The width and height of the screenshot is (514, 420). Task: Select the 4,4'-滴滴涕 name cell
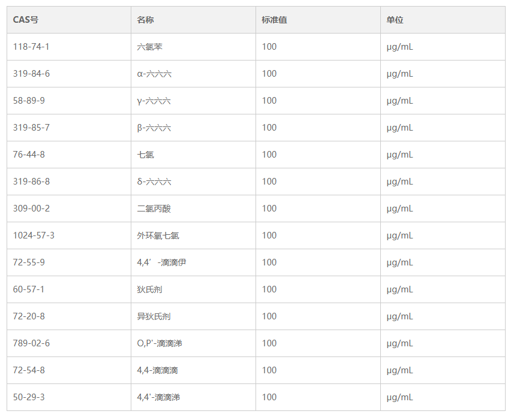(x=158, y=397)
